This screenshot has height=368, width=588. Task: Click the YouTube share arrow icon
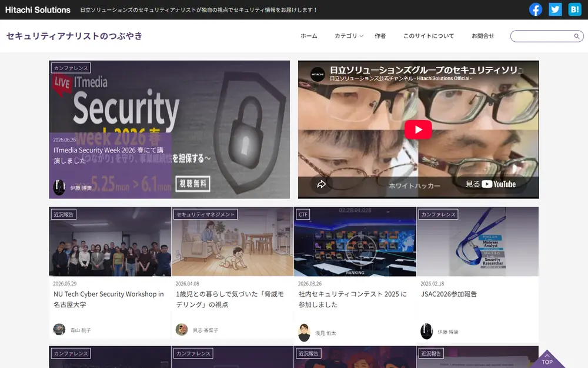pyautogui.click(x=322, y=184)
